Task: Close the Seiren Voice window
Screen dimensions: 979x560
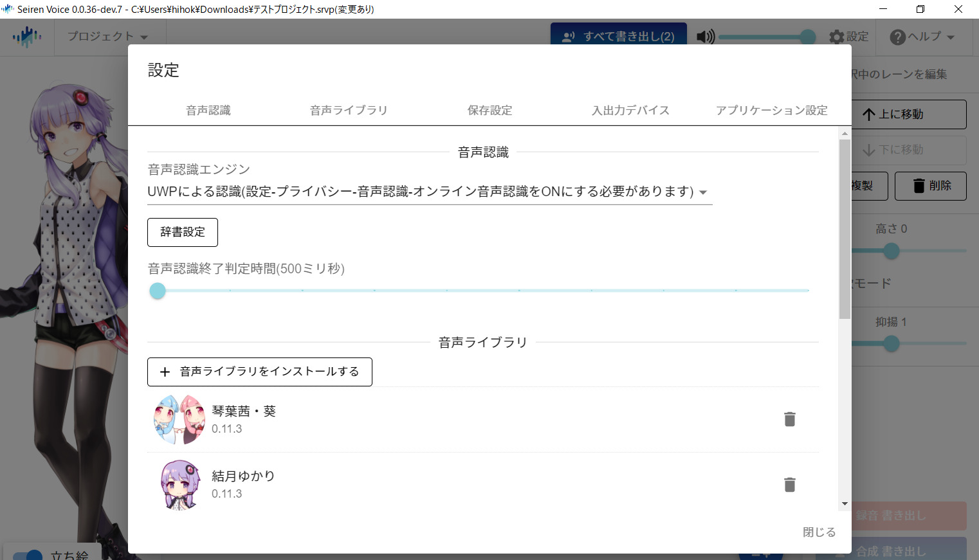Action: (958, 9)
